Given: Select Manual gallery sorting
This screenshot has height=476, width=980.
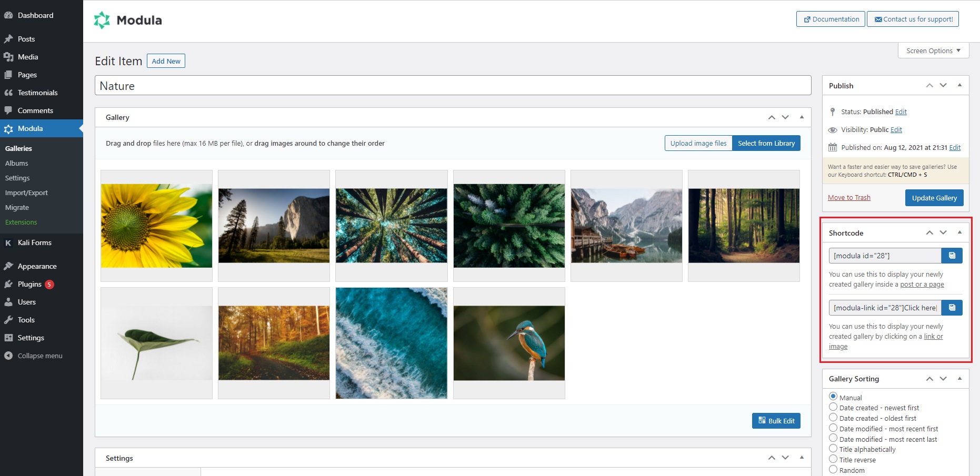Looking at the screenshot, I should (833, 397).
